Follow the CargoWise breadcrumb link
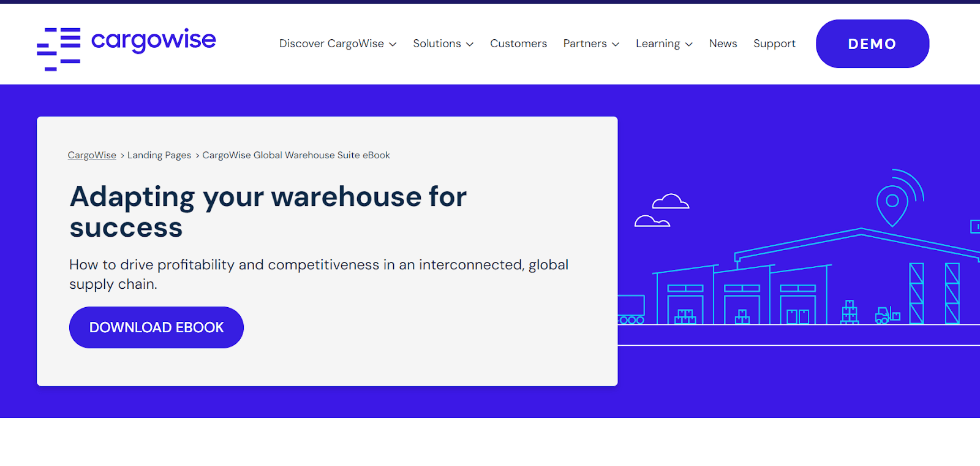 92,155
